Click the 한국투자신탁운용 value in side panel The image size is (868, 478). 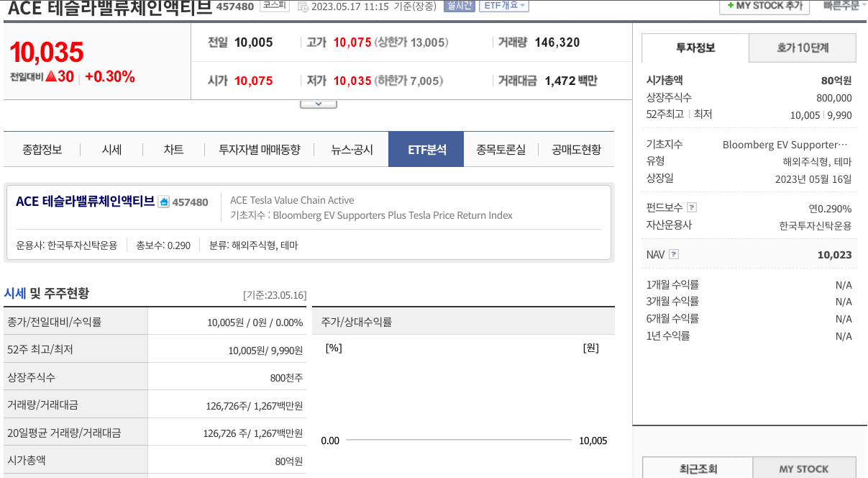816,225
